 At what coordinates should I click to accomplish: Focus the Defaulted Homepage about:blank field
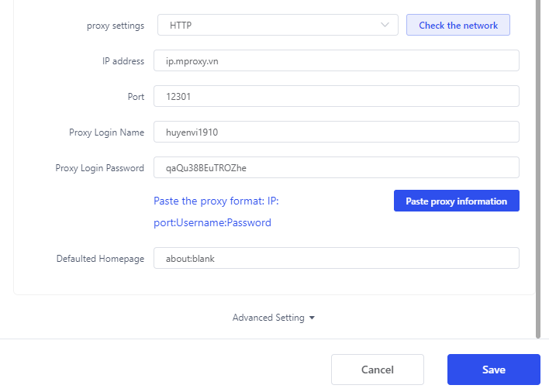[336, 259]
